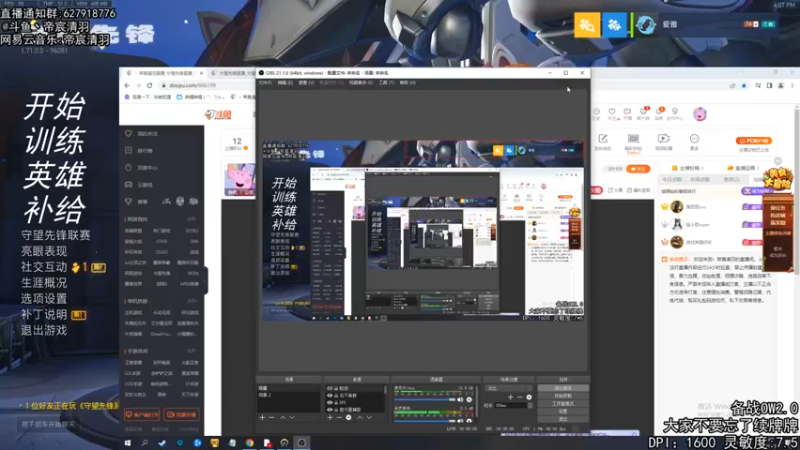Toggle visibility eye of second source row
The width and height of the screenshot is (800, 450).
[330, 395]
